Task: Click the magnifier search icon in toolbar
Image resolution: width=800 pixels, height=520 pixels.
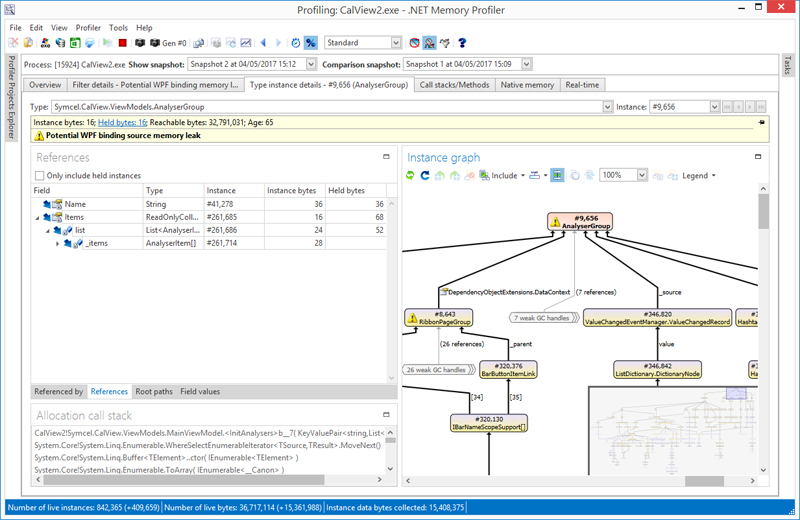Action: pyautogui.click(x=198, y=43)
